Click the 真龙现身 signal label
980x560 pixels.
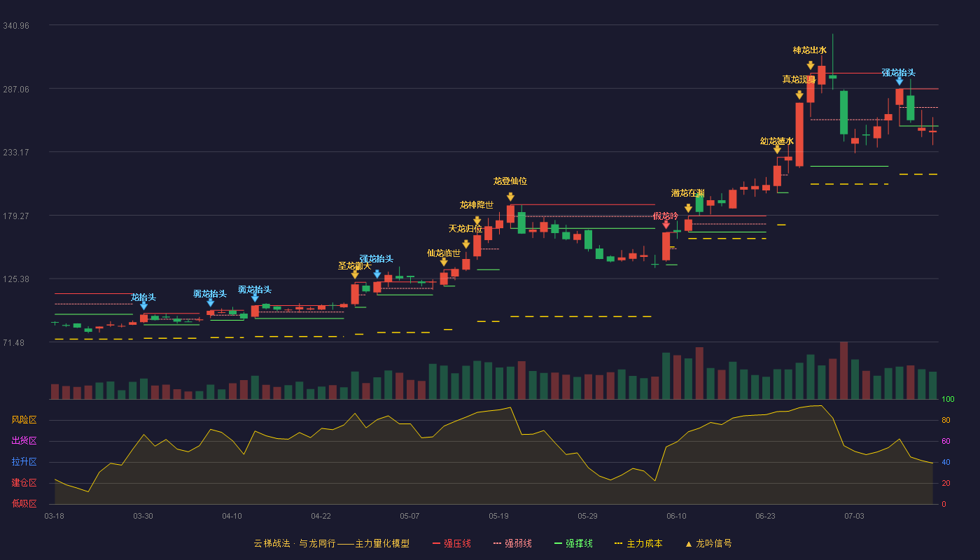[799, 80]
